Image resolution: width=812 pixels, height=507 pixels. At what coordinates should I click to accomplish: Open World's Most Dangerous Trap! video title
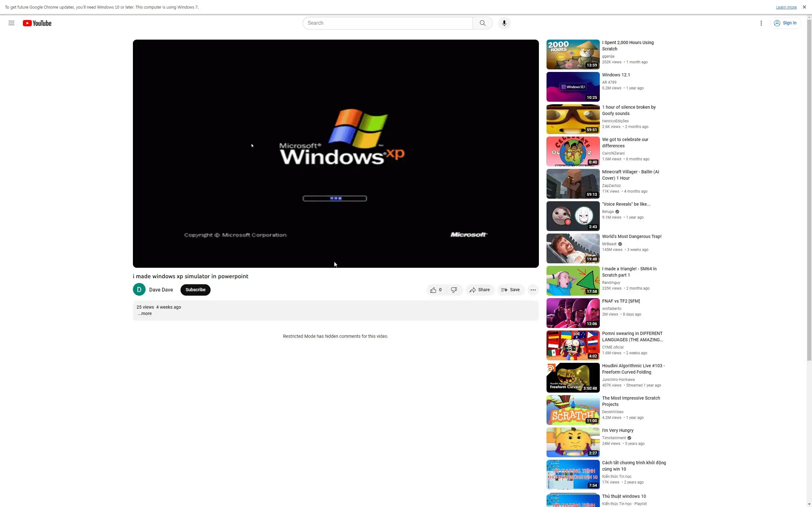click(x=631, y=236)
